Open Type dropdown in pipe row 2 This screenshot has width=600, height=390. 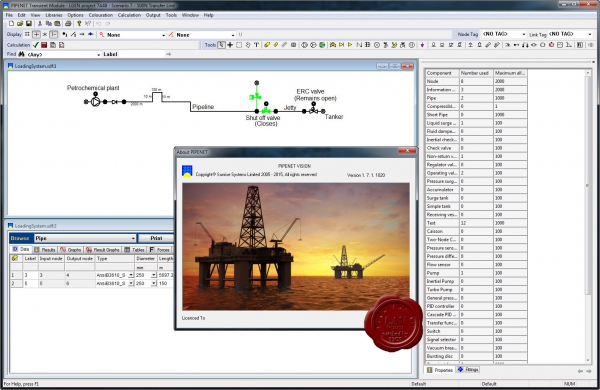131,283
